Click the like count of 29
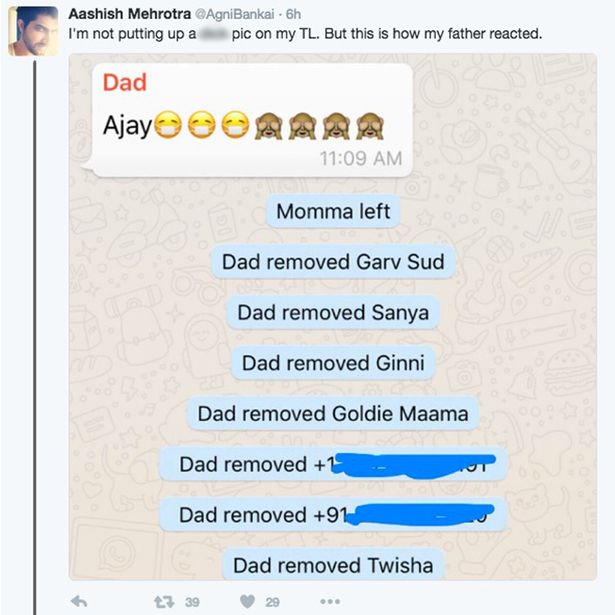Screen dimensions: 615x615 click(271, 601)
